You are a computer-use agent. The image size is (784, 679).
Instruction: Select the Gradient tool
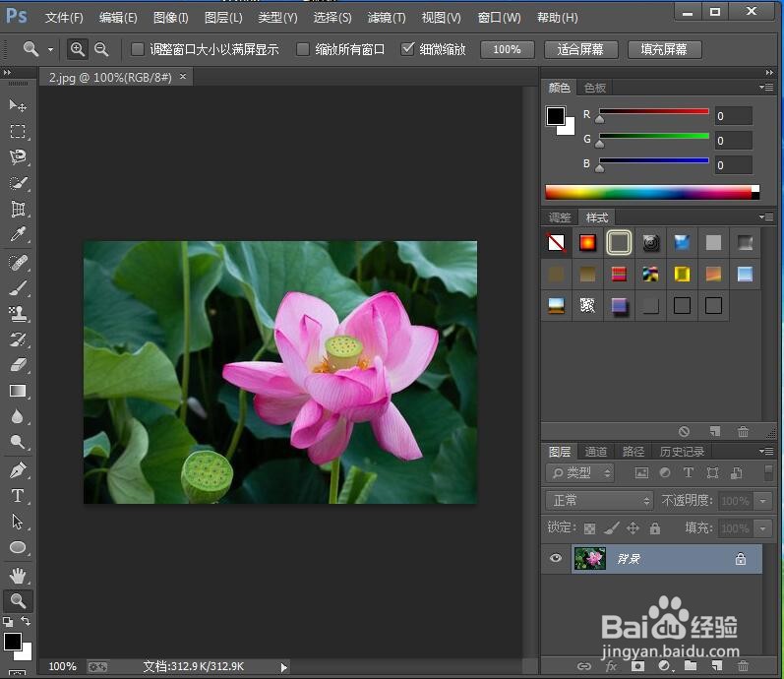[x=18, y=391]
